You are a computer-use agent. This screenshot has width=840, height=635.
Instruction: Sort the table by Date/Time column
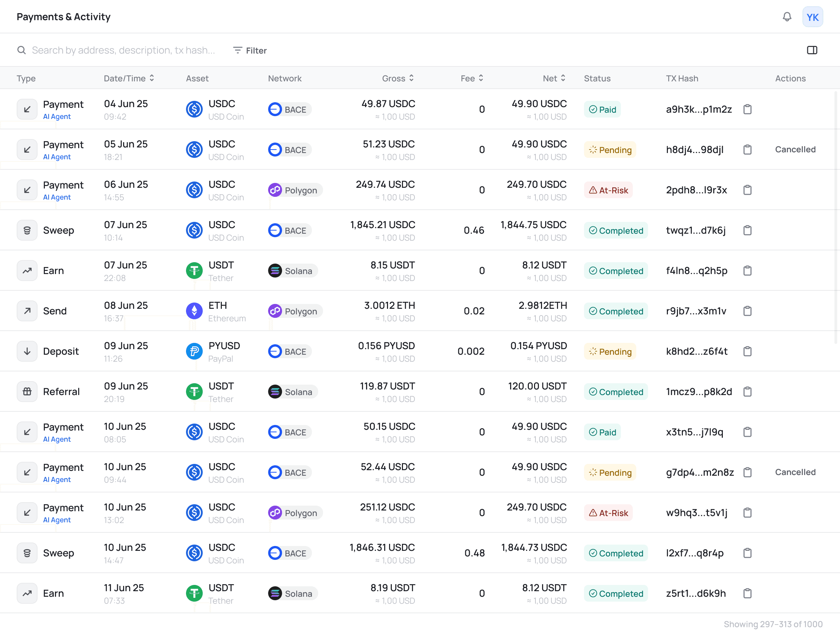pos(129,78)
